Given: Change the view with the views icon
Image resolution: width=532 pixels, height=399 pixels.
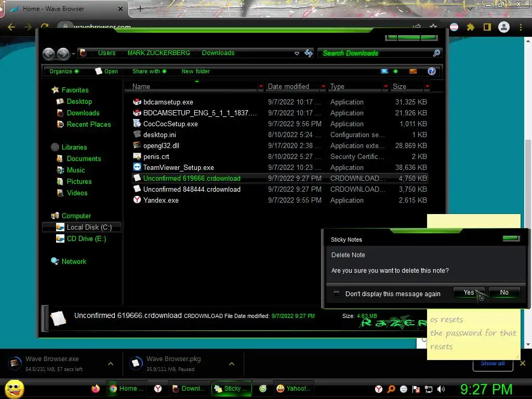Looking at the screenshot, I should tap(384, 71).
